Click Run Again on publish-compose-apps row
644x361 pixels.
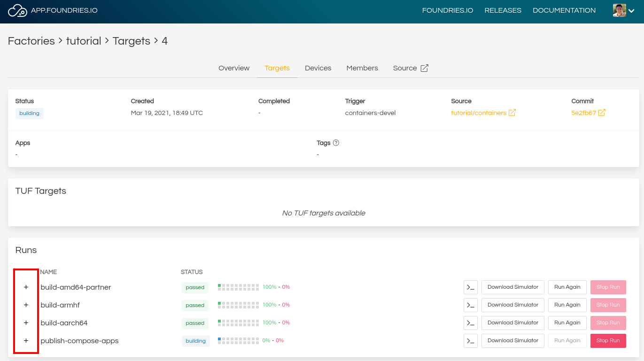(567, 341)
